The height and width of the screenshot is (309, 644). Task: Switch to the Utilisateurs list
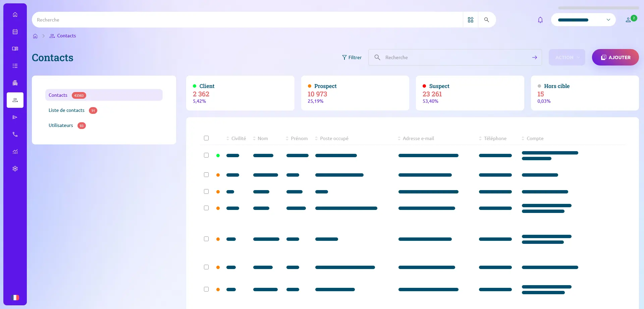click(x=61, y=125)
